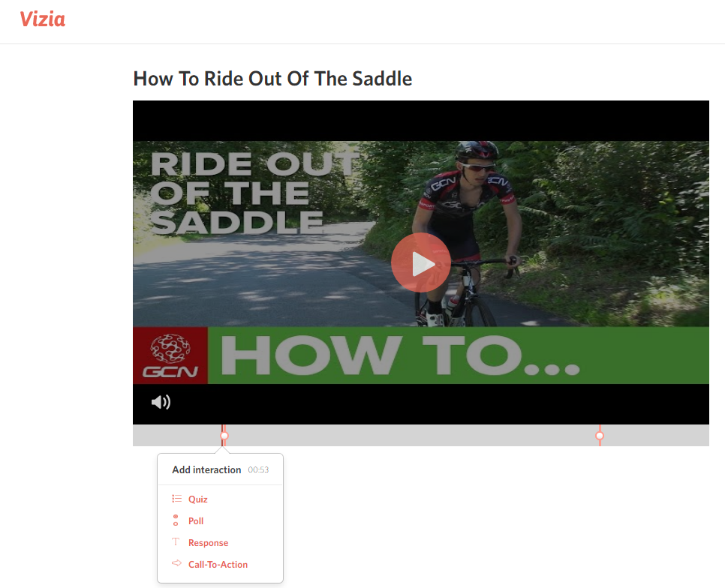Select the second timeline marker on the right
The image size is (725, 588).
click(x=600, y=436)
